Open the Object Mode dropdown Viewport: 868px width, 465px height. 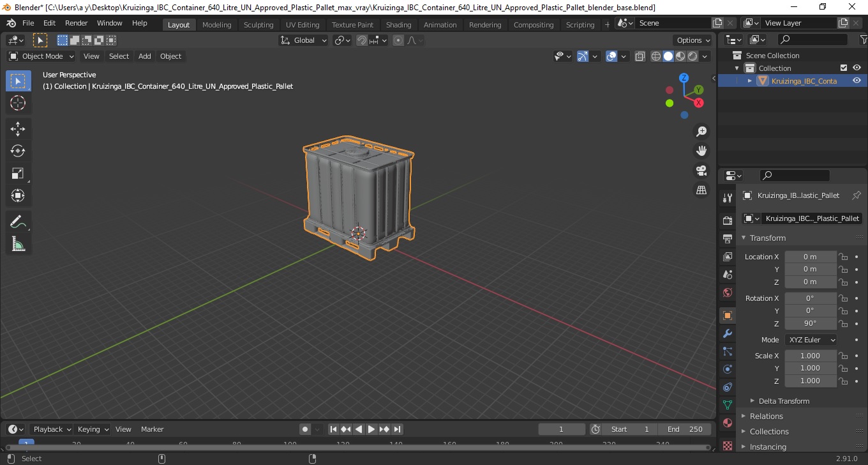(41, 56)
